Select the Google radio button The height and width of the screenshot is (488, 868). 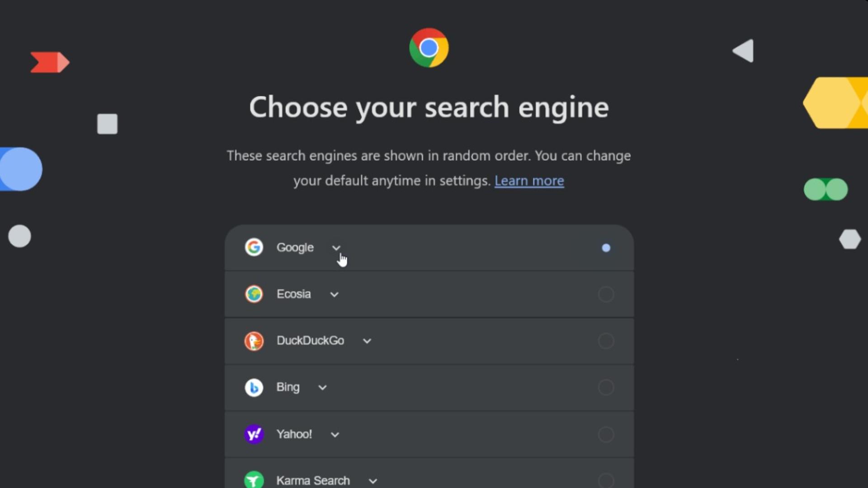(x=606, y=248)
